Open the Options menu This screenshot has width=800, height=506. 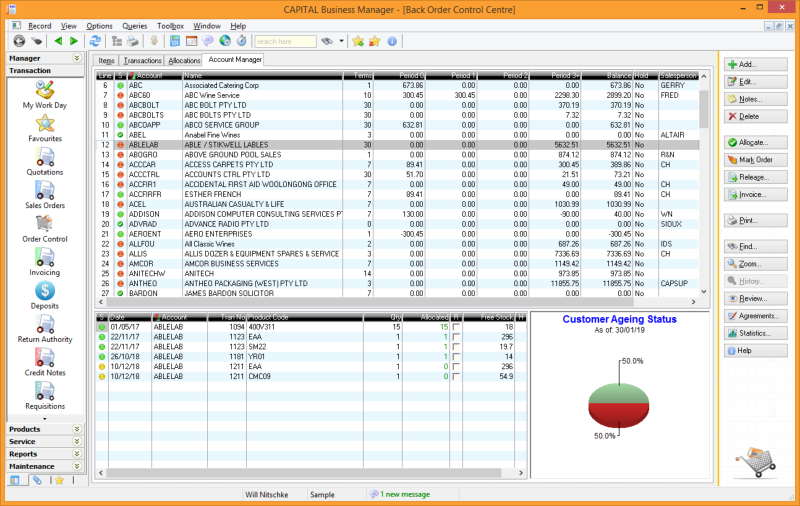click(99, 26)
